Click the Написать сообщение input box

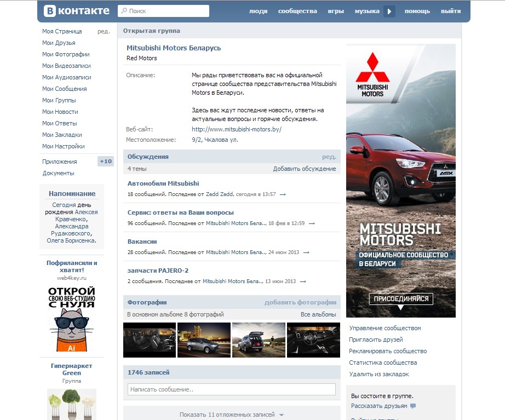[232, 389]
